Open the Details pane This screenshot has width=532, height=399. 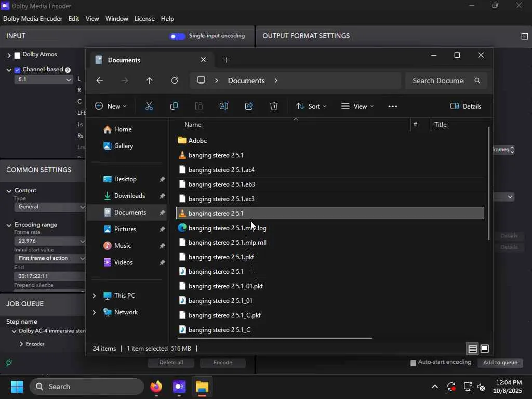pyautogui.click(x=466, y=106)
